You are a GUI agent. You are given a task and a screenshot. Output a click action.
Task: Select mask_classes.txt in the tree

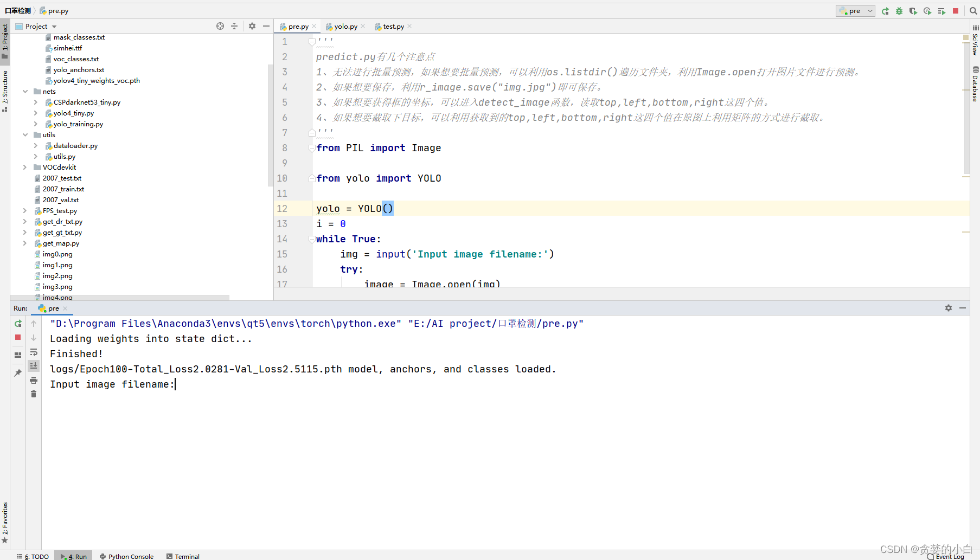tap(79, 37)
